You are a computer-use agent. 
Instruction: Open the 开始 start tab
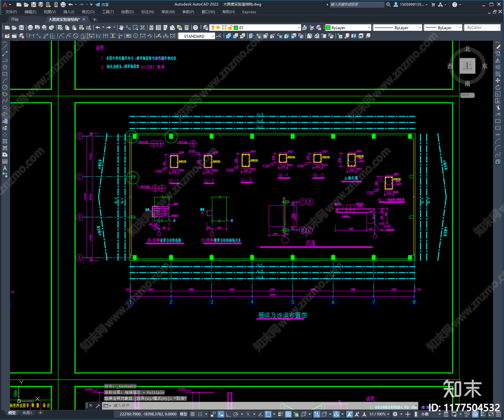pos(15,20)
